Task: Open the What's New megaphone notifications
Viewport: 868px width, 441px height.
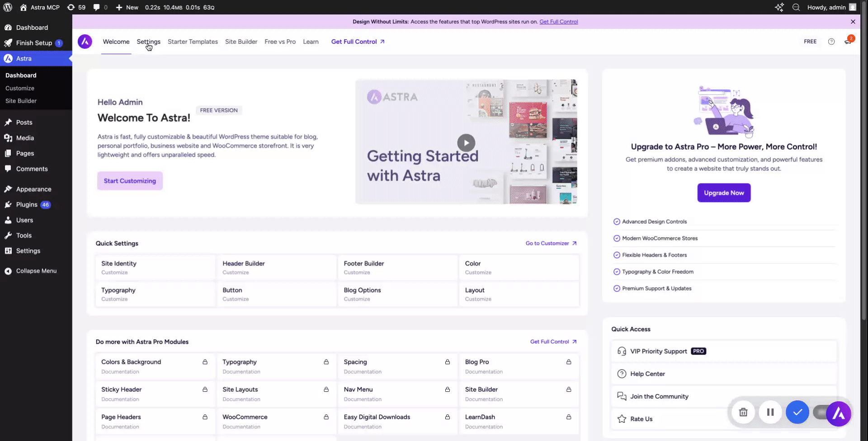Action: (x=848, y=42)
